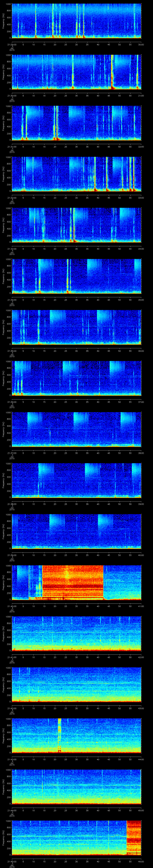This screenshot has width=153, height=868.
Task: Click the '21:42:00' start time label
Action: tap(12, 708)
